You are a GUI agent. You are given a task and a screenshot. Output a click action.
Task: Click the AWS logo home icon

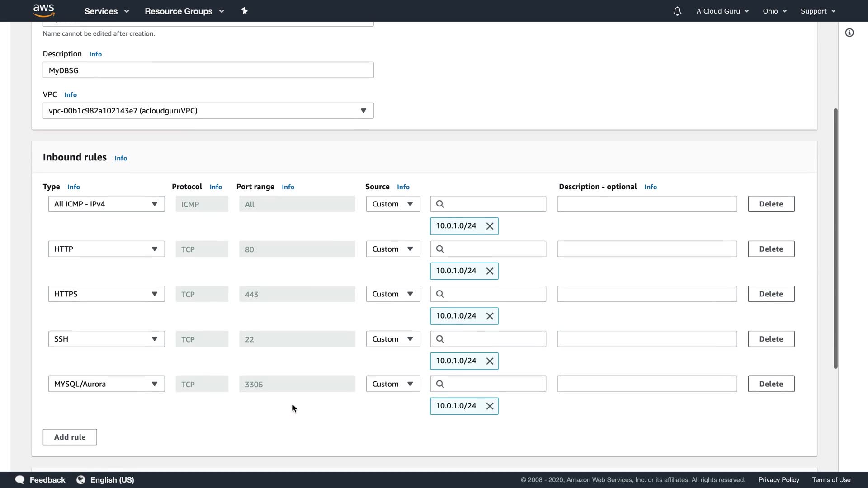[44, 10]
